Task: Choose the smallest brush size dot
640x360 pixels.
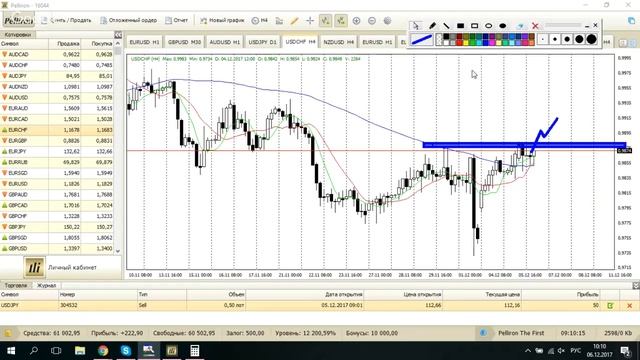Action: tap(542, 40)
